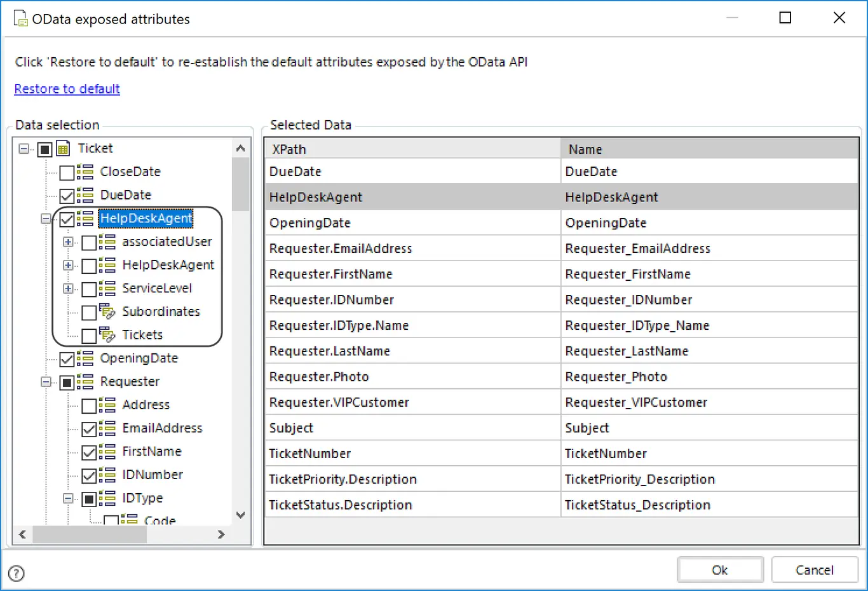Collapse the selected HelpDeskAgent node

click(46, 219)
